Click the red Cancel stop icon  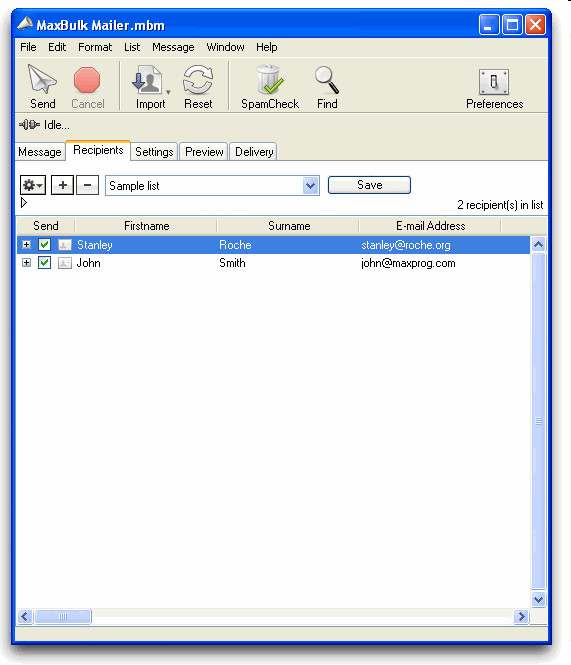coord(87,80)
